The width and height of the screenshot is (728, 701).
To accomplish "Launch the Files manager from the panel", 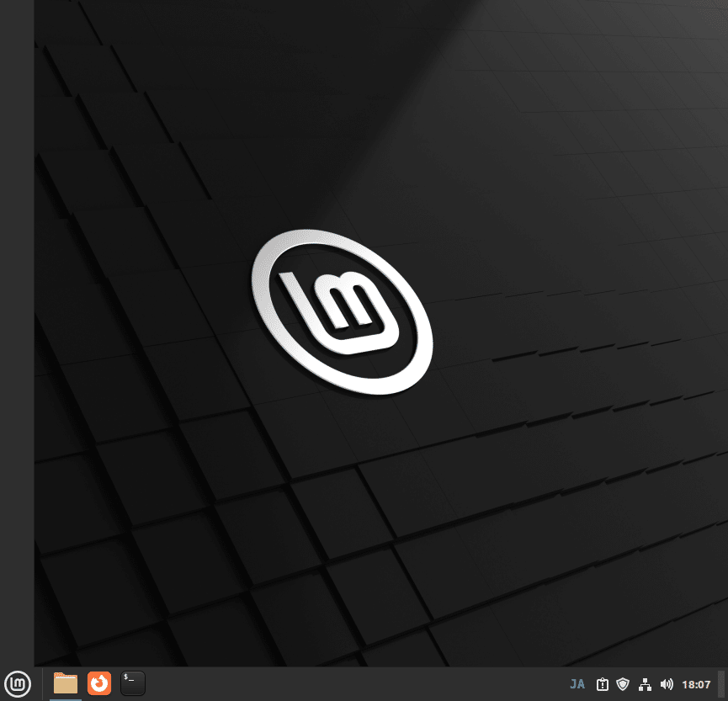I will (66, 683).
